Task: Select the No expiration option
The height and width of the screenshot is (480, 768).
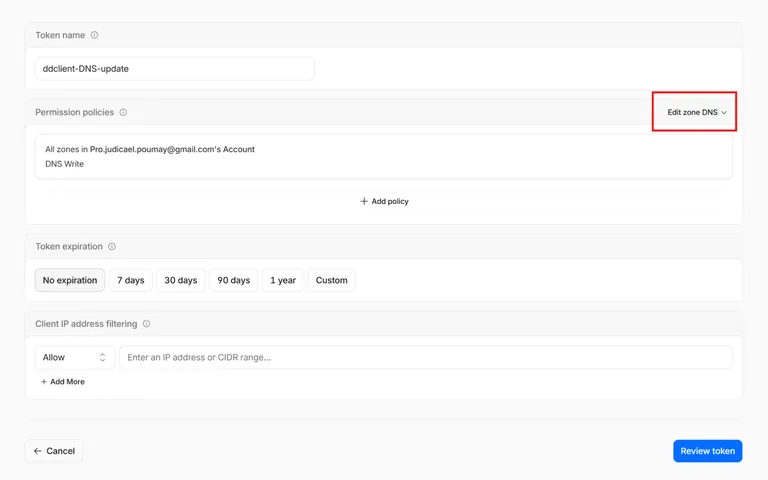Action: [70, 280]
